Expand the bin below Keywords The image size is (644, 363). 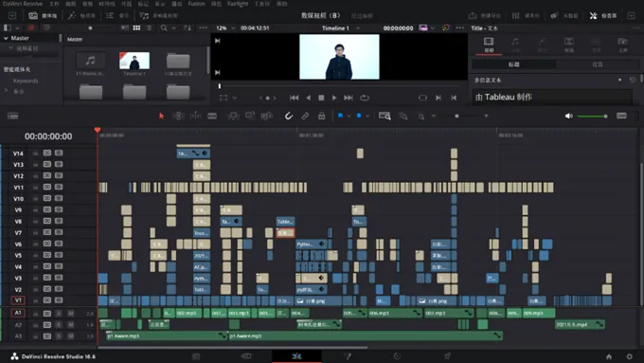(6, 90)
